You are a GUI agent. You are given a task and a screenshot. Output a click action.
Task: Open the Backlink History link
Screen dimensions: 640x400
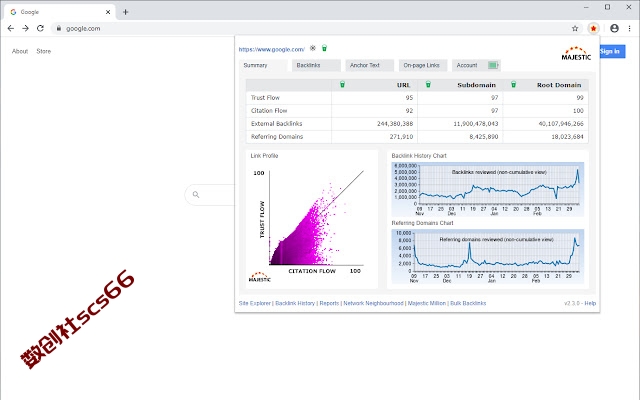295,303
